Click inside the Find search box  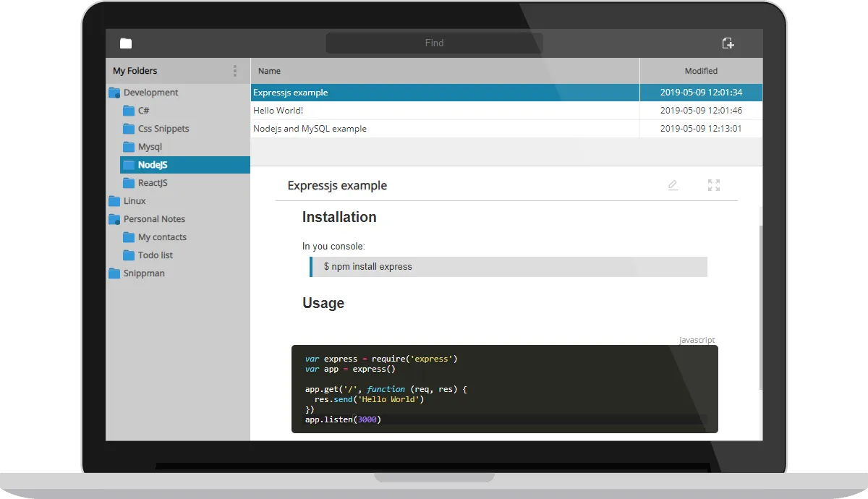434,43
